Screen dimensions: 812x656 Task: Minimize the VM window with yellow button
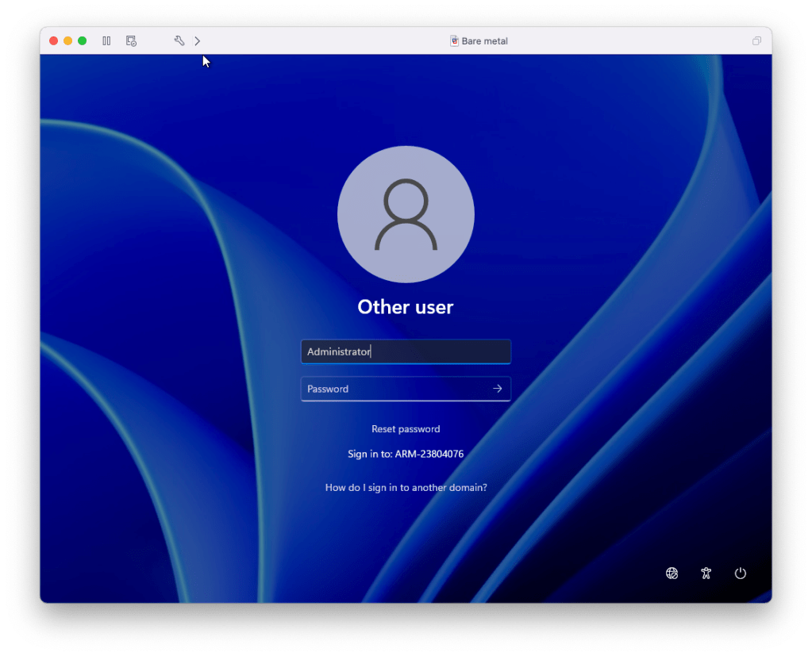[68, 41]
